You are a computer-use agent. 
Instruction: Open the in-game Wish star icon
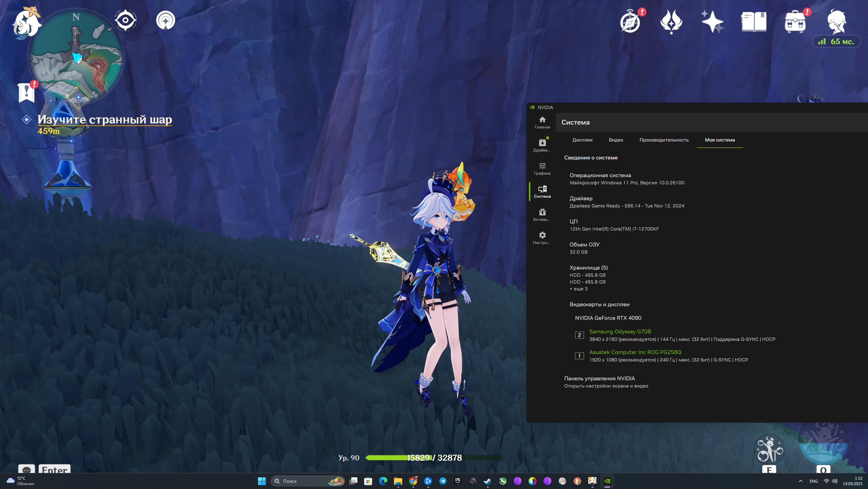click(712, 22)
